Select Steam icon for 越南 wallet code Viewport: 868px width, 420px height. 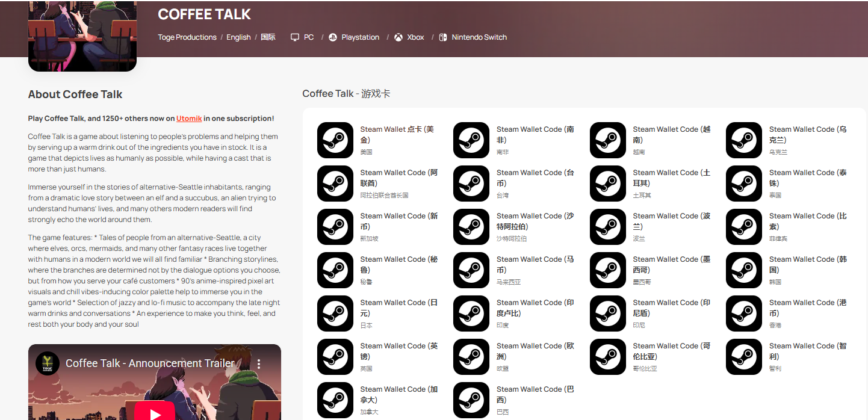608,140
